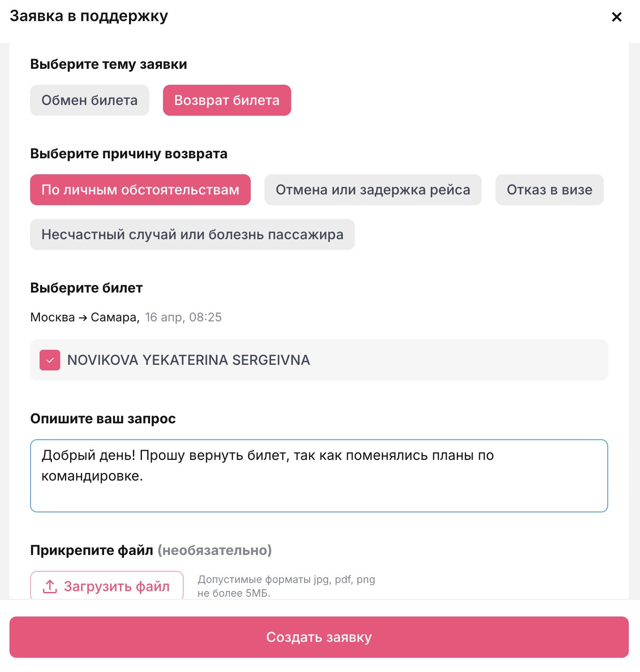Viewport: 640px width, 672px height.
Task: Select the 'Обмен билета' topic
Action: 89,100
